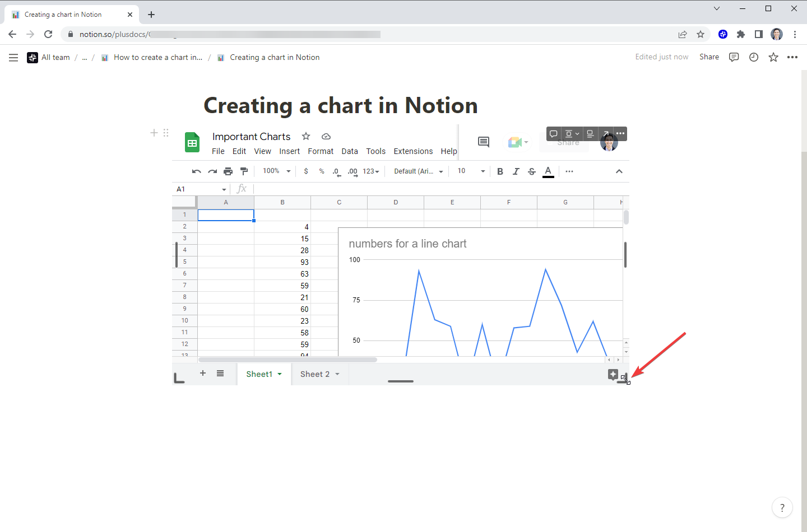
Task: Open the Print icon in the toolbar
Action: (x=228, y=171)
